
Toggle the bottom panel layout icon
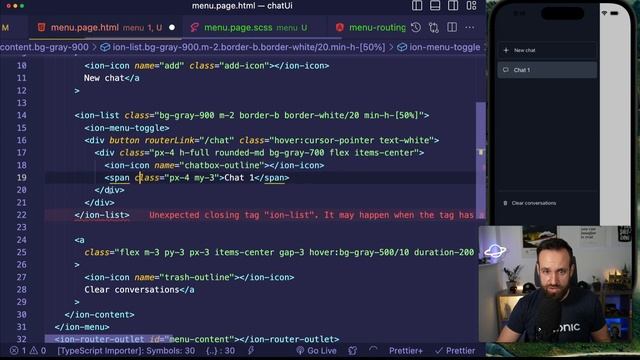(435, 6)
